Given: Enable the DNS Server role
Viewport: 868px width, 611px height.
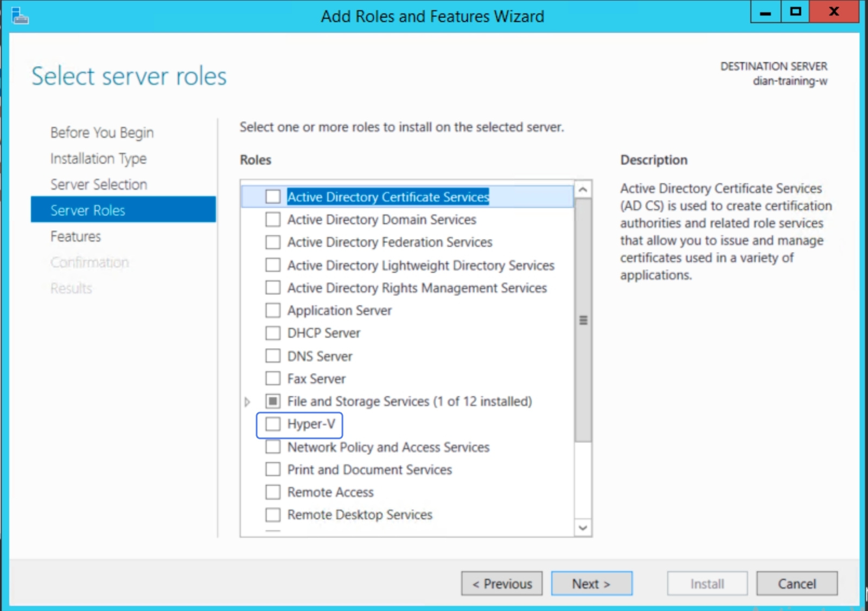Looking at the screenshot, I should click(273, 356).
